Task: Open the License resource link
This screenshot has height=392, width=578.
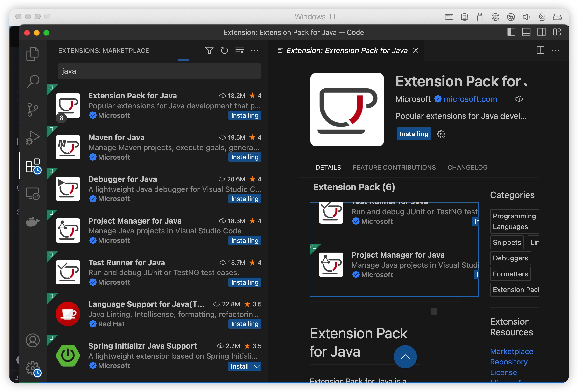Action: click(503, 372)
